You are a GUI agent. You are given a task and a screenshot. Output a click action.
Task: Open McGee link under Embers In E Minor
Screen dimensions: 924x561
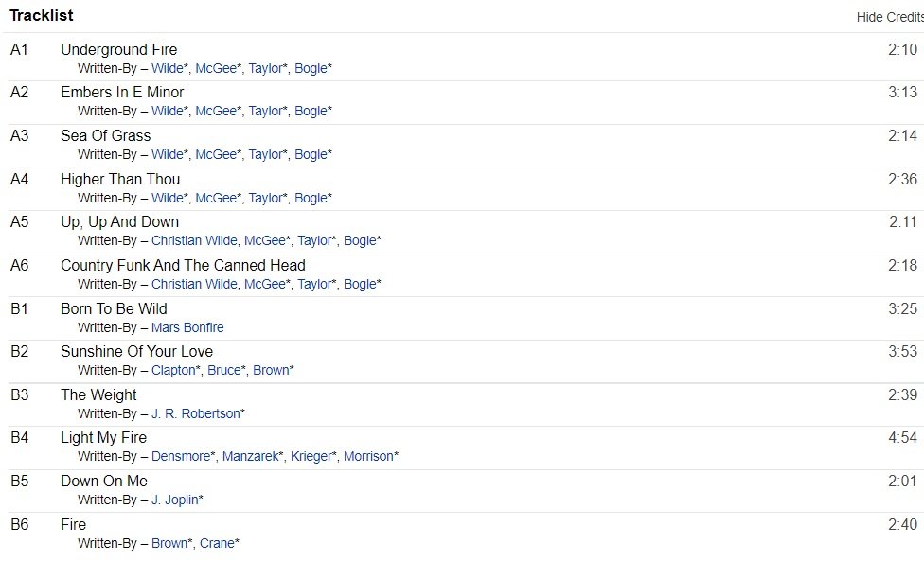tap(215, 111)
